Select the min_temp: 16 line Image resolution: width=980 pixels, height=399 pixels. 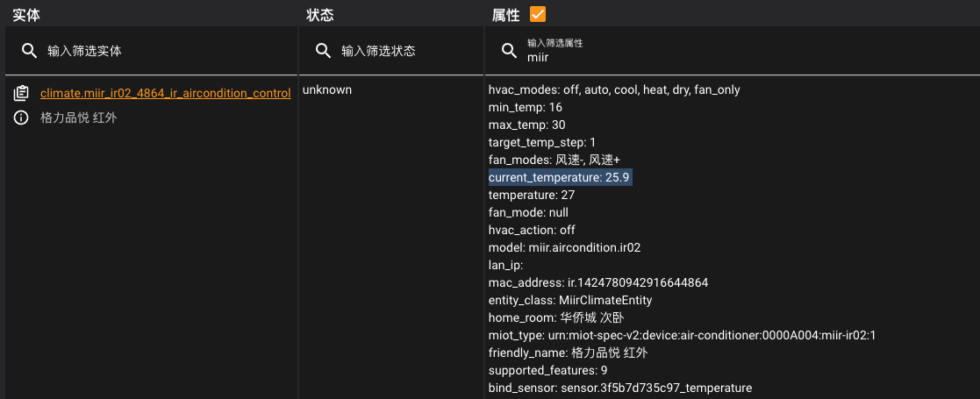coord(525,107)
